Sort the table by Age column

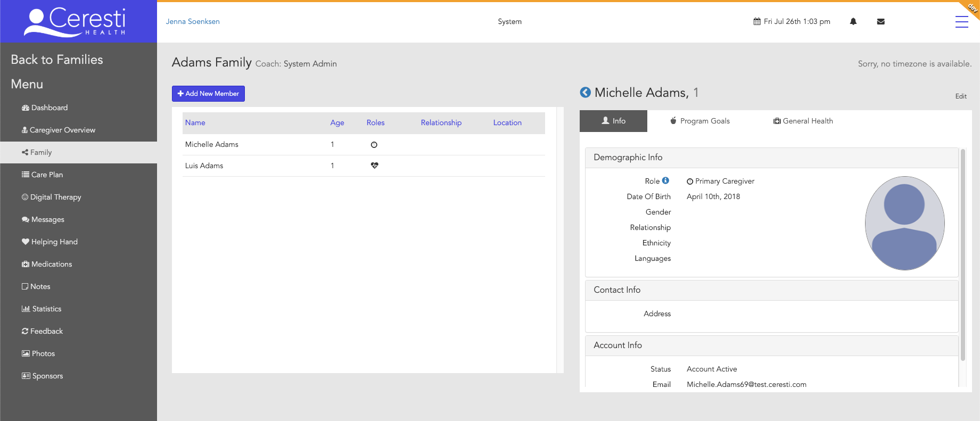(x=337, y=122)
